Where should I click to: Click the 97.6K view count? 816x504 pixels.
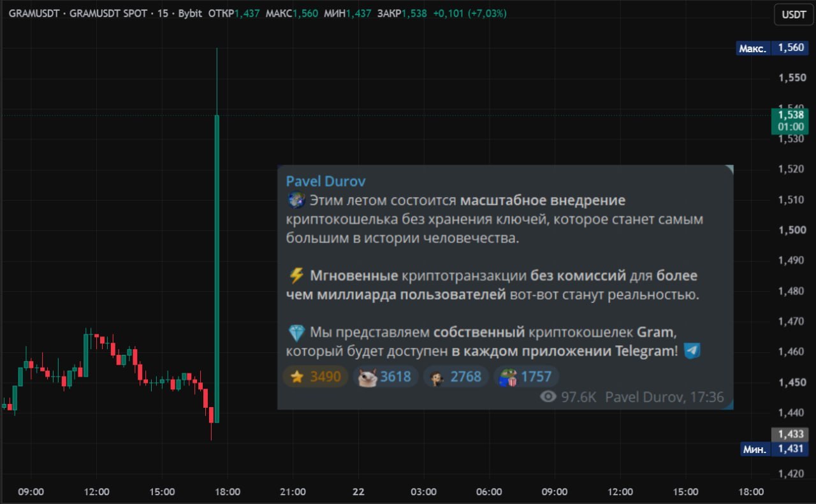click(x=579, y=397)
